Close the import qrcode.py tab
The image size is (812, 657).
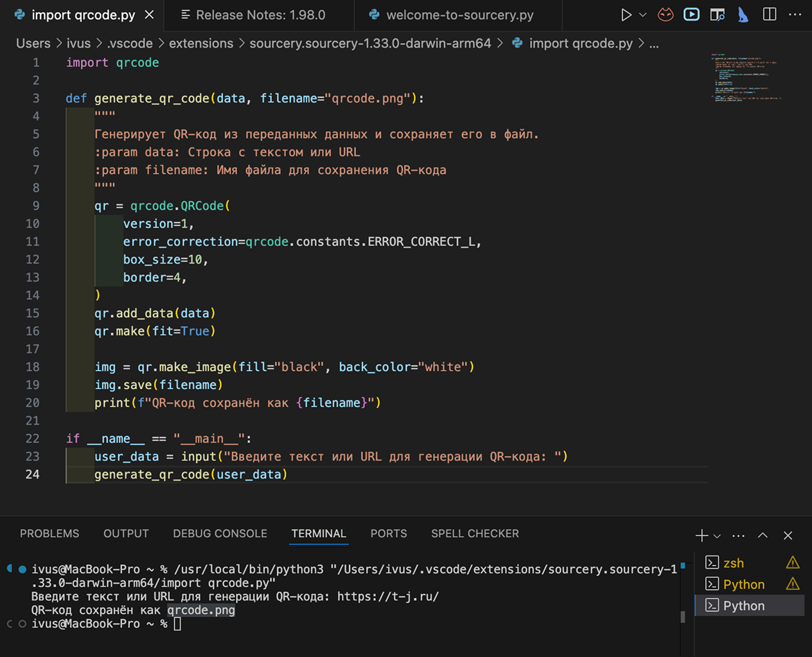point(150,15)
